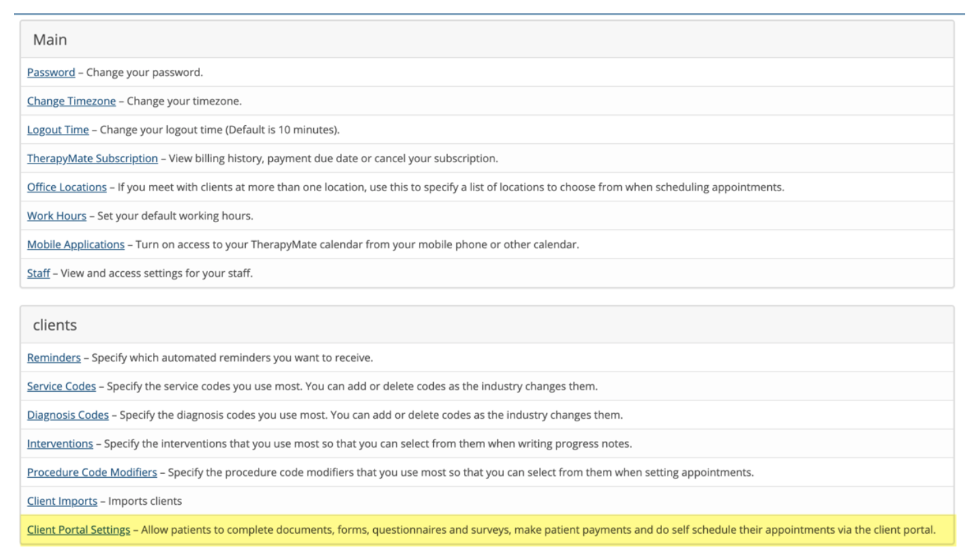Open the Service Codes link
This screenshot has height=560, width=978.
point(61,386)
